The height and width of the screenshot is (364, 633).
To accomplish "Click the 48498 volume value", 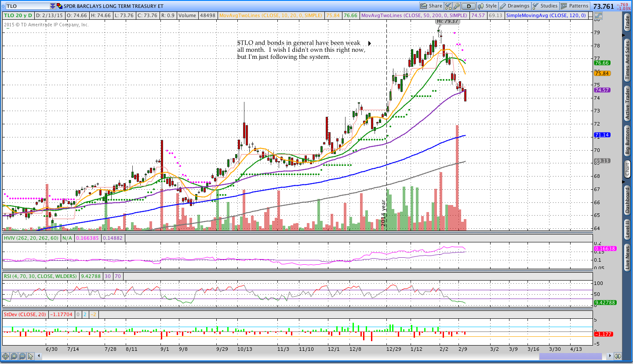I will [x=207, y=15].
